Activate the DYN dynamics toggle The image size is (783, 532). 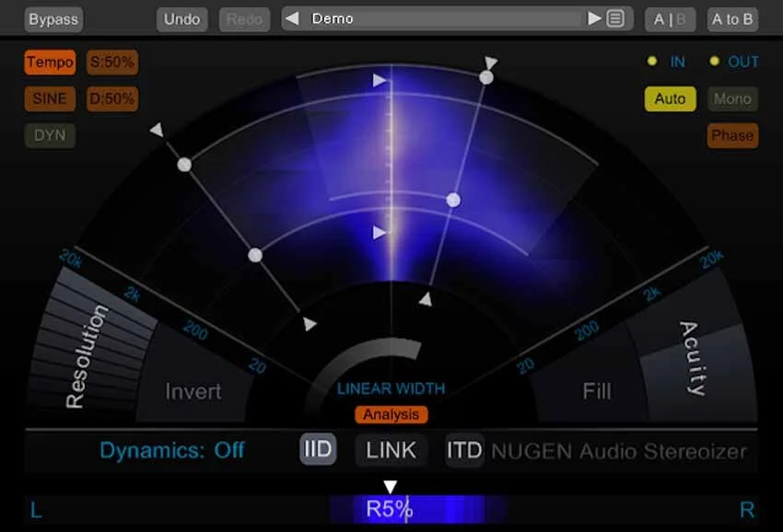coord(50,135)
